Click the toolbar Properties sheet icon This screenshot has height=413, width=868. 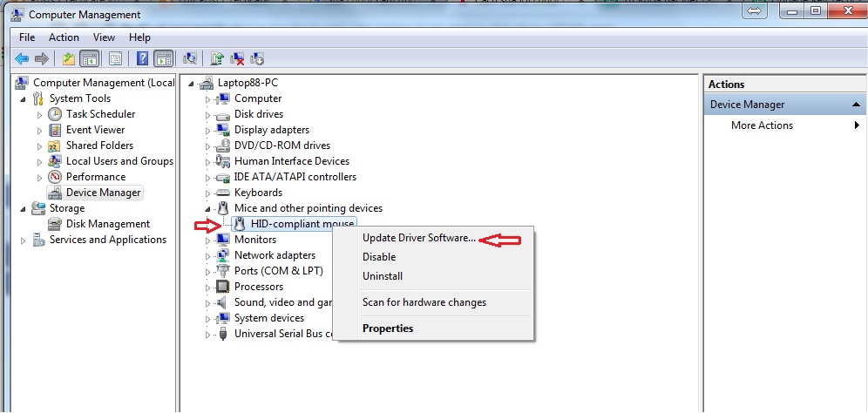point(115,58)
